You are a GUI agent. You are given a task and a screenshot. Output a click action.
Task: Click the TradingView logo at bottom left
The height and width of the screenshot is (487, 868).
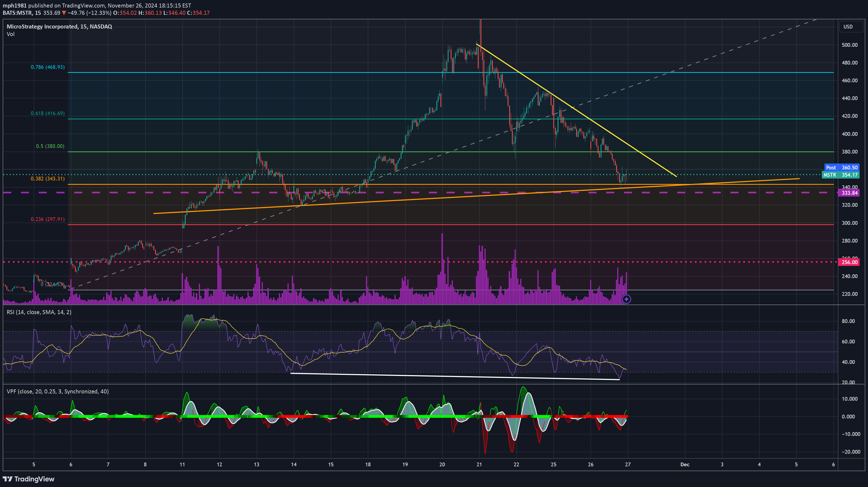click(29, 479)
